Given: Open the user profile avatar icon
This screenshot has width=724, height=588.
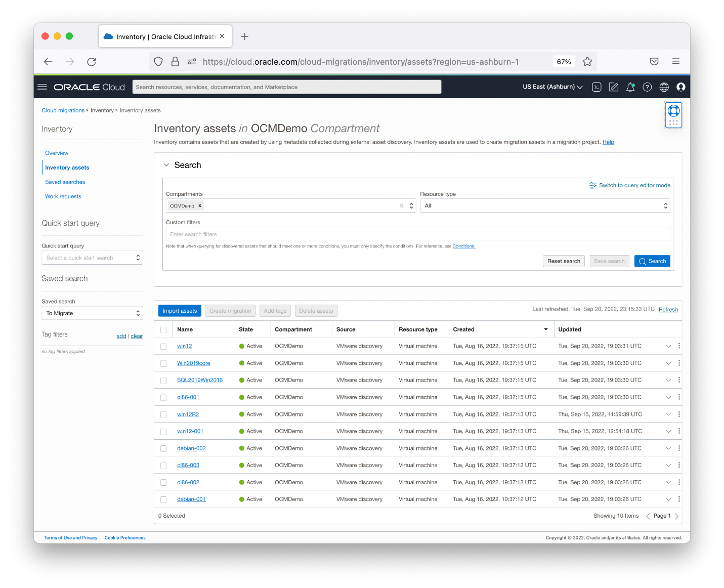Looking at the screenshot, I should (681, 87).
